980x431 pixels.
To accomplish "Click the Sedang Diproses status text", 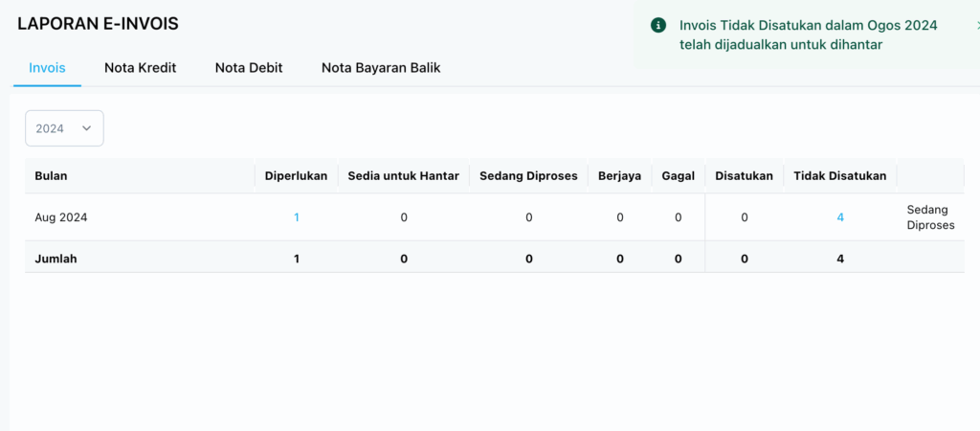I will pos(930,217).
